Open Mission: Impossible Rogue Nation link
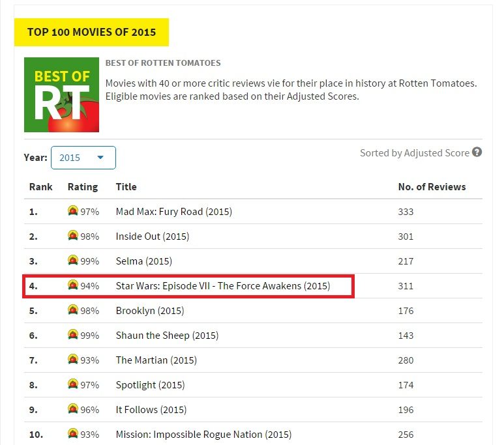Viewport: 504px width, 445px height. pos(203,435)
